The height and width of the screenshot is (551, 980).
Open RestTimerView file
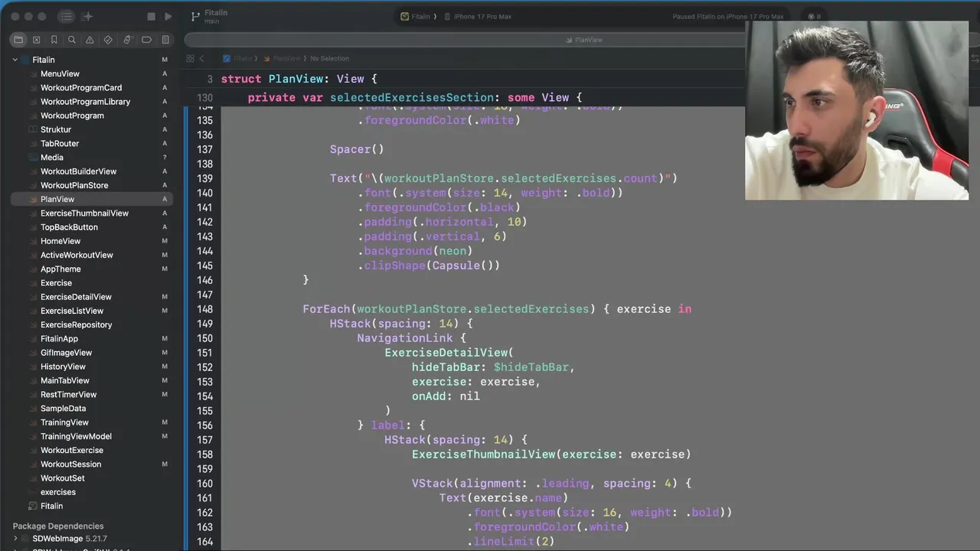pyautogui.click(x=68, y=394)
